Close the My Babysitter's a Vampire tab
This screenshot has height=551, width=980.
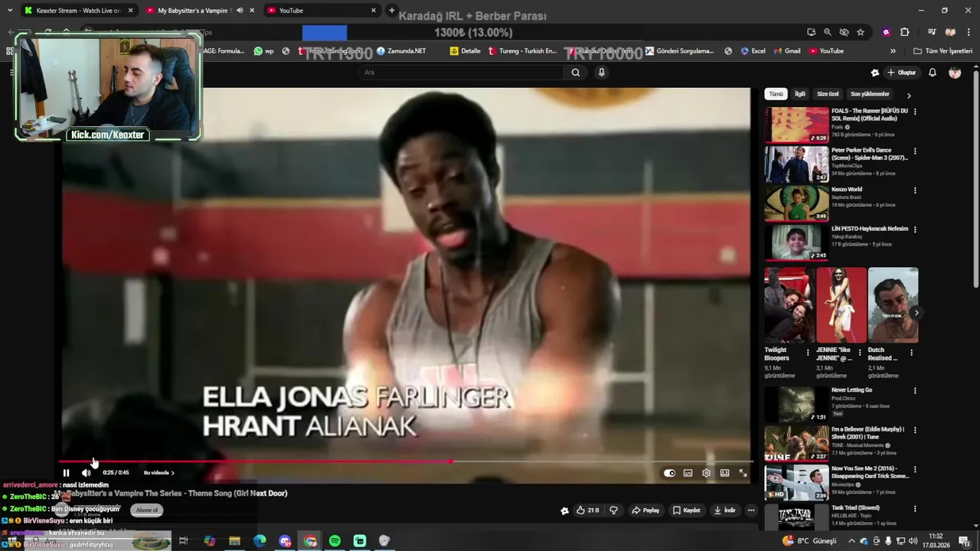point(252,11)
